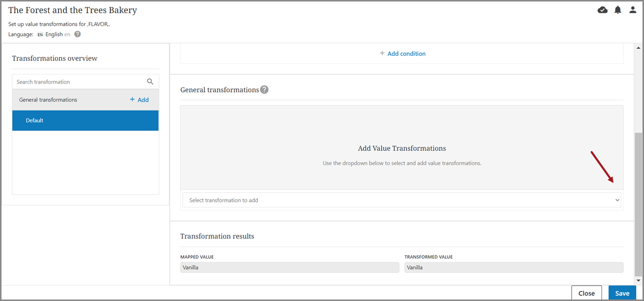
Task: Focus the Search transformation field
Action: tap(80, 81)
